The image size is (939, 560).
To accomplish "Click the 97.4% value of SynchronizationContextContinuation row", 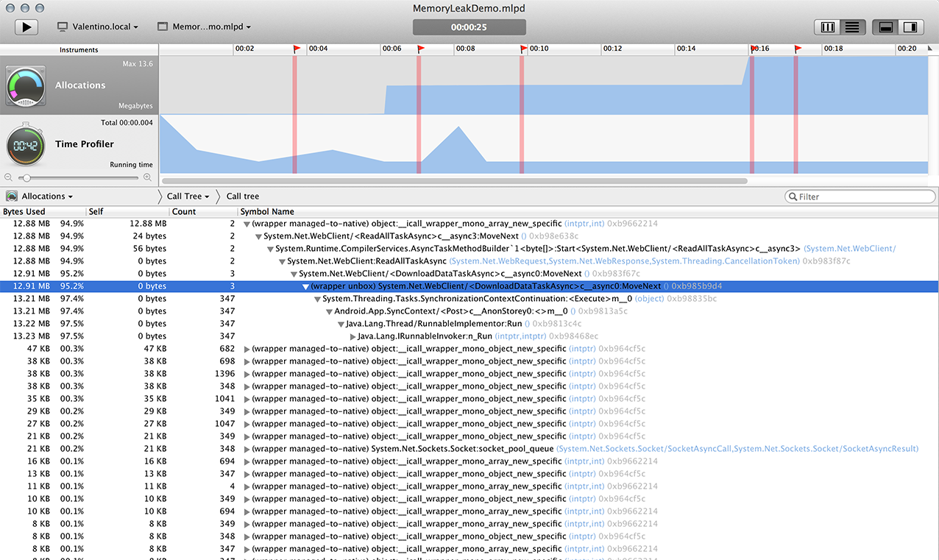I will point(72,299).
